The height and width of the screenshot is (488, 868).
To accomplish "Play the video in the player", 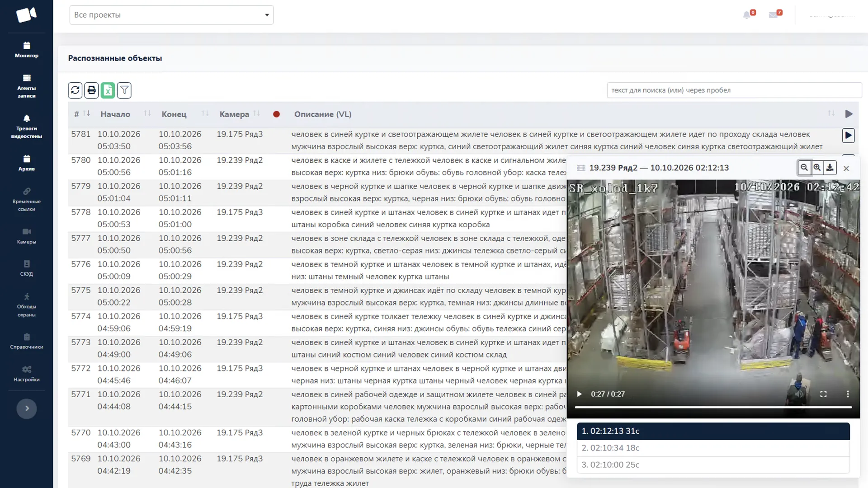I will (x=579, y=394).
